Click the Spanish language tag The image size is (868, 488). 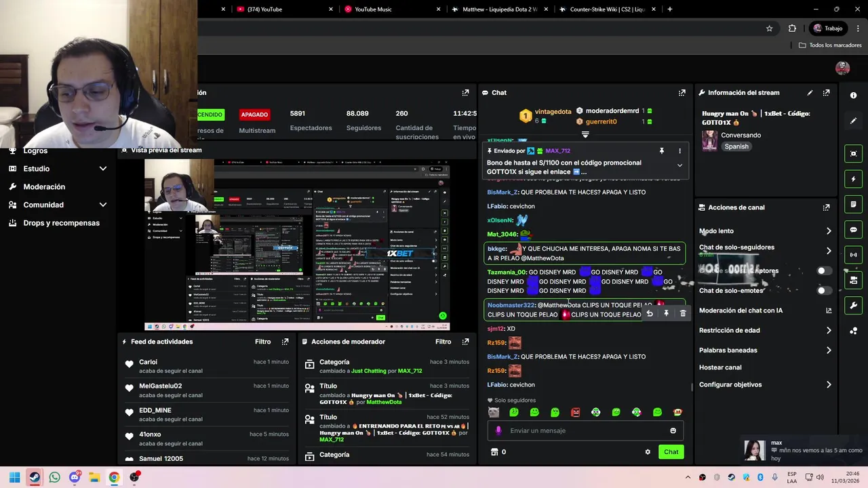(736, 146)
